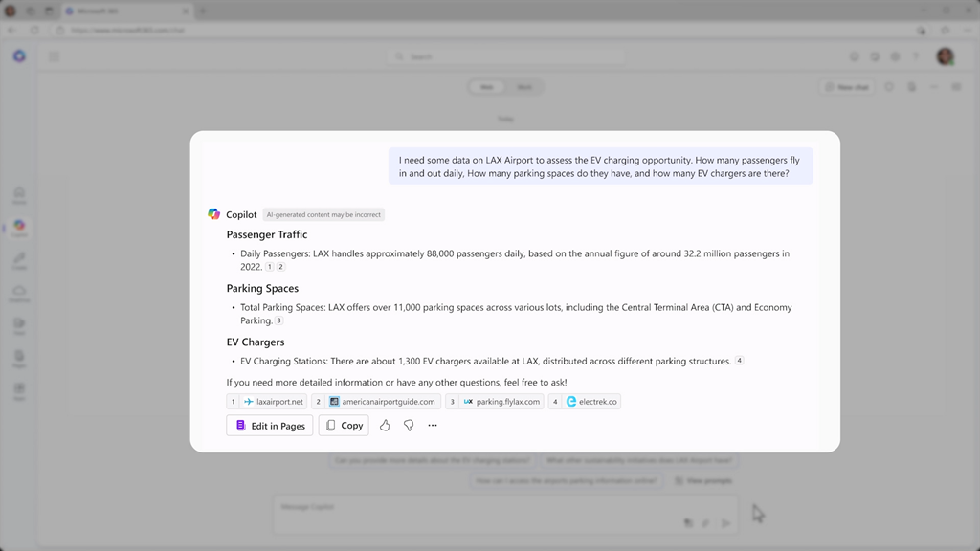Click the Passenger Traffic heading
This screenshot has width=980, height=551.
click(x=267, y=235)
